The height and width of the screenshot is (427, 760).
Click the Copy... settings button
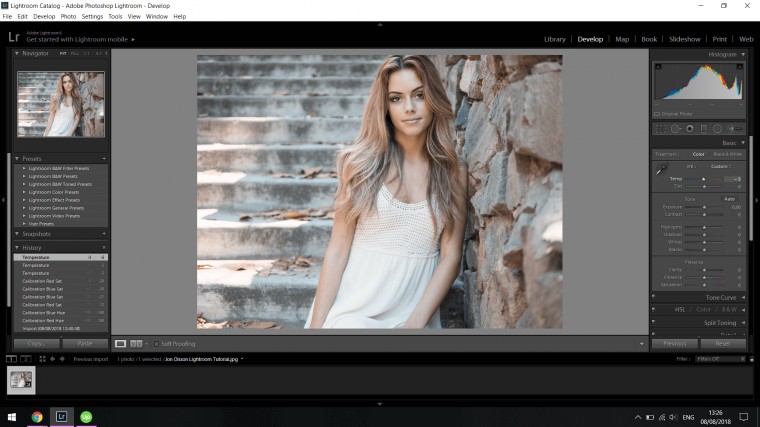[36, 344]
